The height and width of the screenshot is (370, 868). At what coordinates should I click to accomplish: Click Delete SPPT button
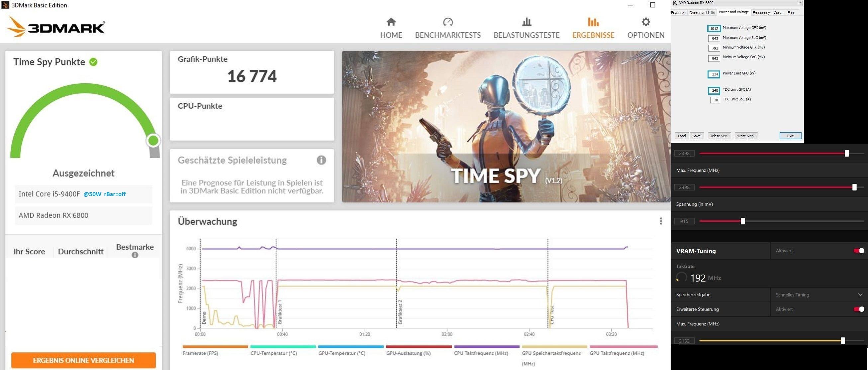point(719,136)
